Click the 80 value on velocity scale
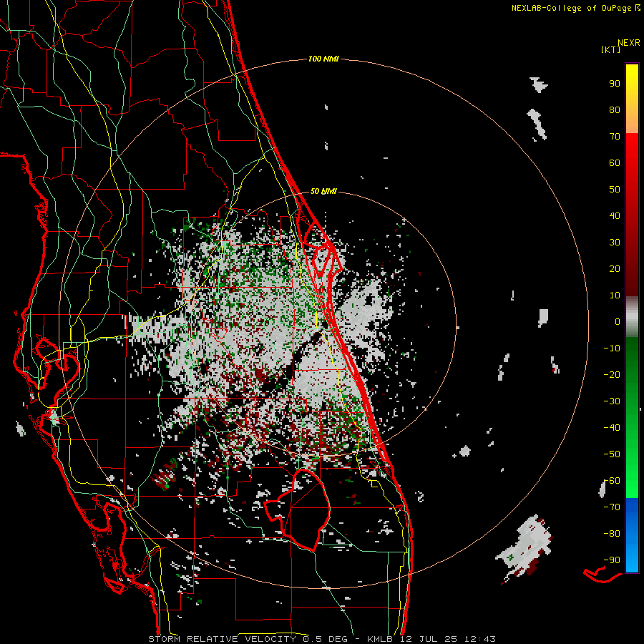The image size is (644, 644). click(615, 110)
